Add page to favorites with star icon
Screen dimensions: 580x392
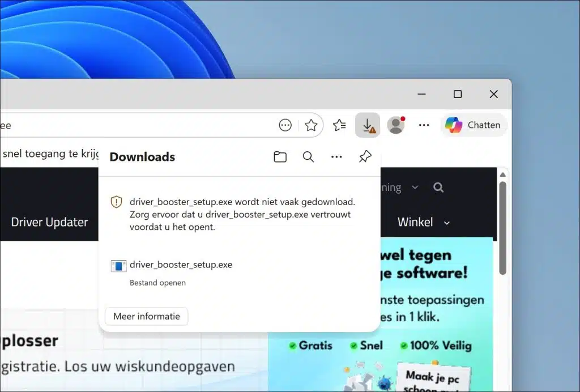(x=311, y=125)
